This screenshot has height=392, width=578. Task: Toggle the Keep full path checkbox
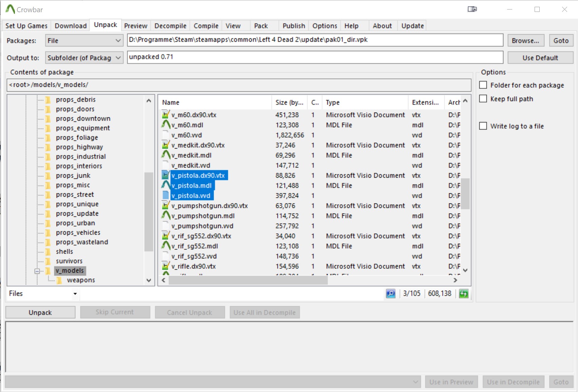click(483, 99)
